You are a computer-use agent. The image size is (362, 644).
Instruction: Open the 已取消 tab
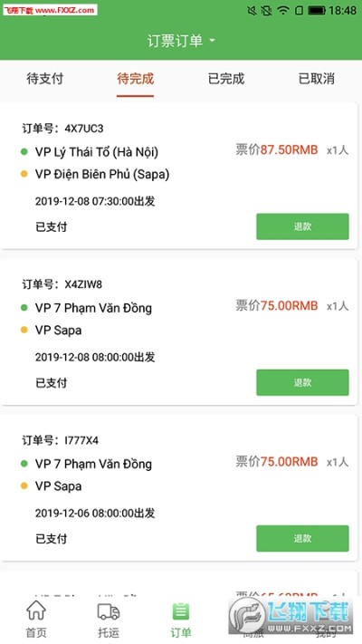317,79
